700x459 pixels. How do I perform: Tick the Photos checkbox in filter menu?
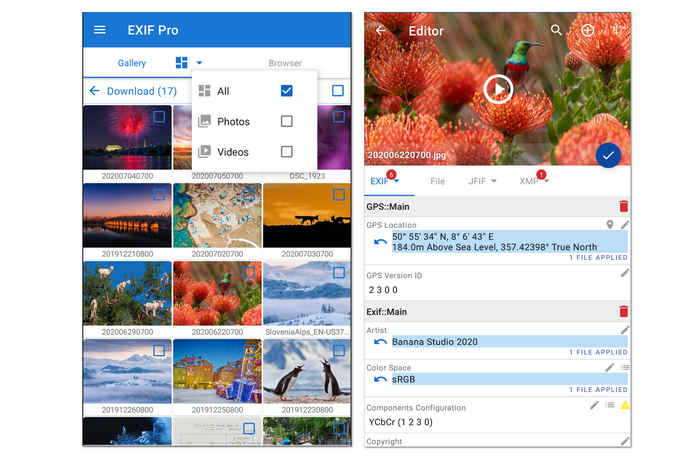click(x=287, y=121)
